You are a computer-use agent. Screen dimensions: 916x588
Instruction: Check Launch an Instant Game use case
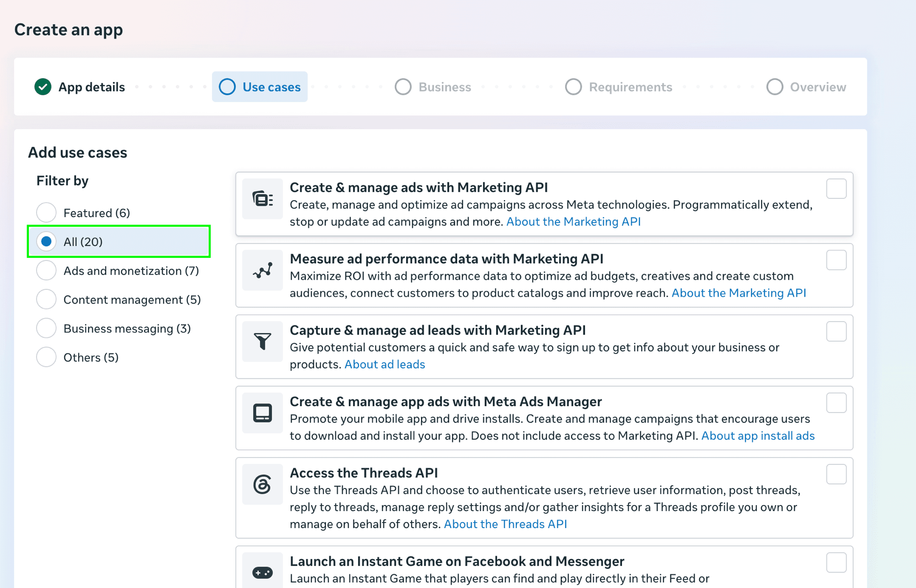tap(836, 562)
